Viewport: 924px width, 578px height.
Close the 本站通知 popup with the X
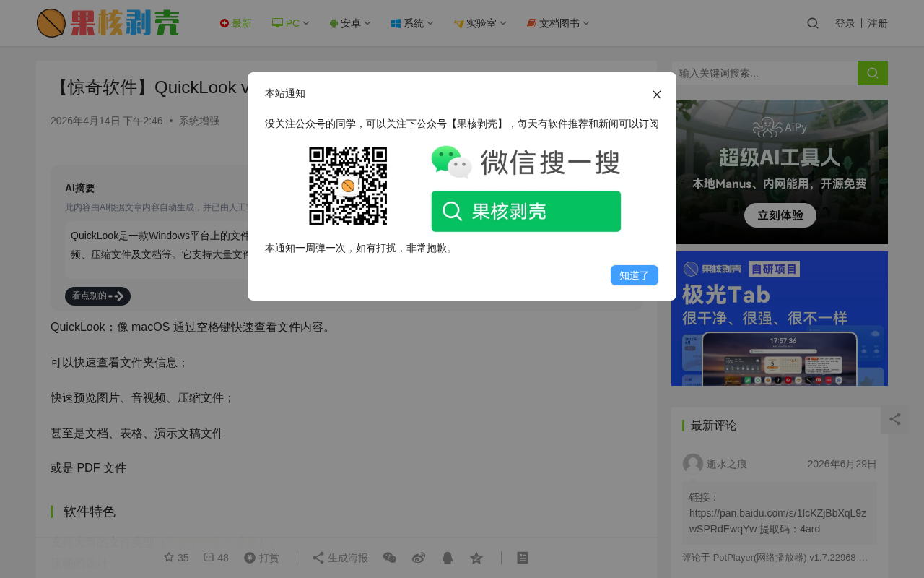[x=657, y=95]
